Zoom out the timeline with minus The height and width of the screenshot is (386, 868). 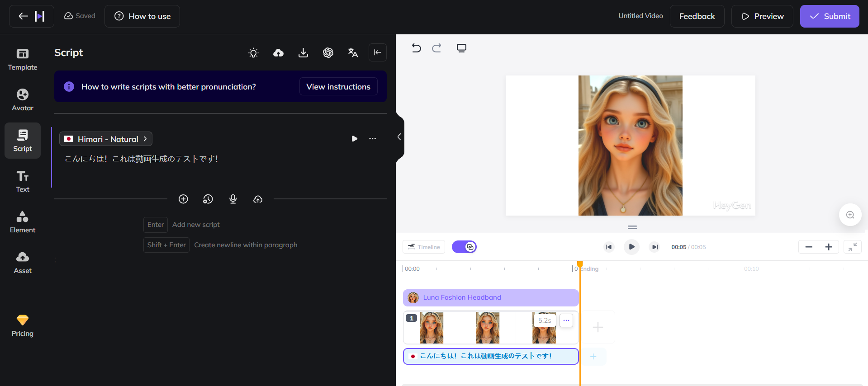pos(809,247)
